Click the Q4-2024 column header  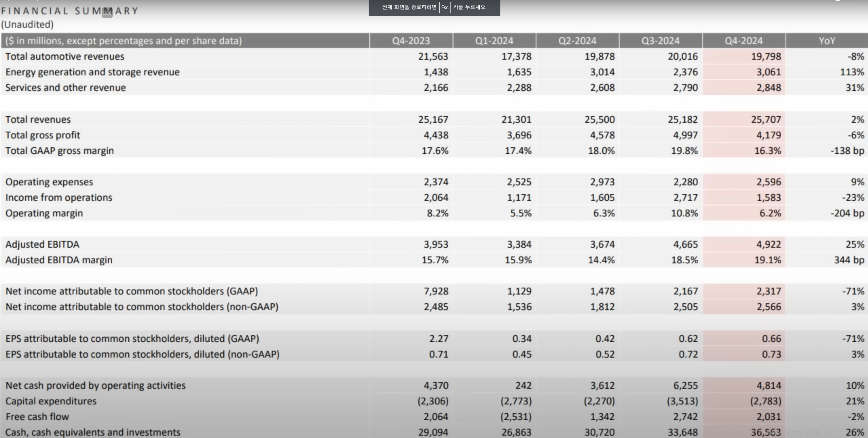tap(743, 41)
